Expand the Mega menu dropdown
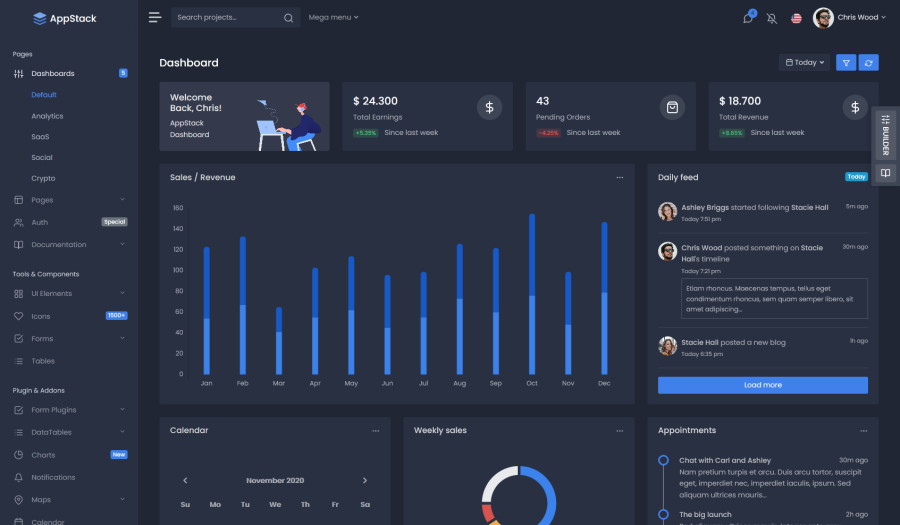The image size is (900, 525). point(333,18)
